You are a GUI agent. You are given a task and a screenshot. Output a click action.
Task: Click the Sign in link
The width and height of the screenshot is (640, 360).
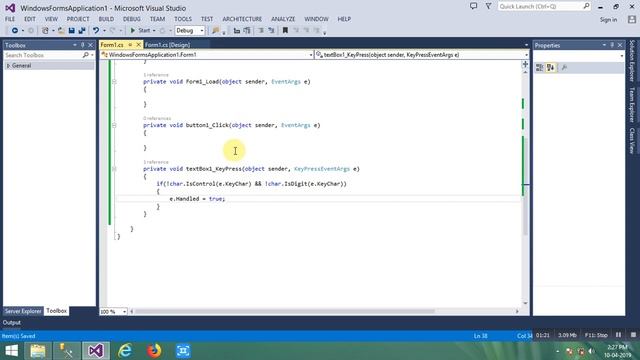(608, 20)
